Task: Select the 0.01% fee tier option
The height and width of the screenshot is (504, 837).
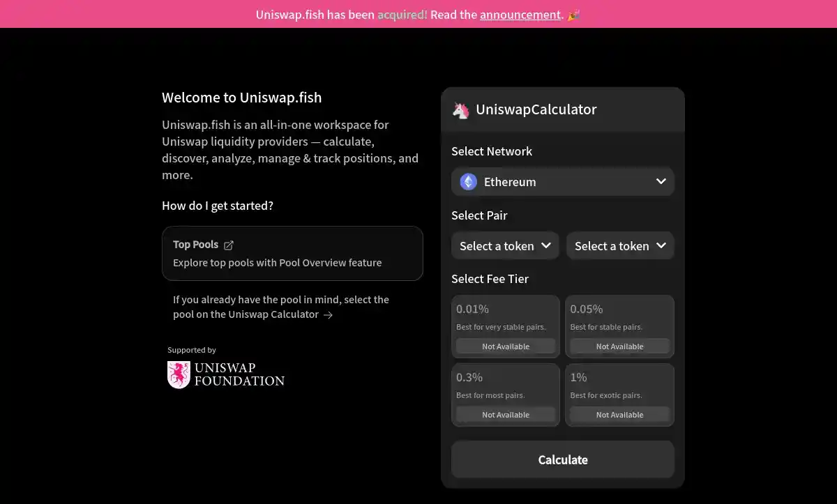Action: click(x=505, y=326)
